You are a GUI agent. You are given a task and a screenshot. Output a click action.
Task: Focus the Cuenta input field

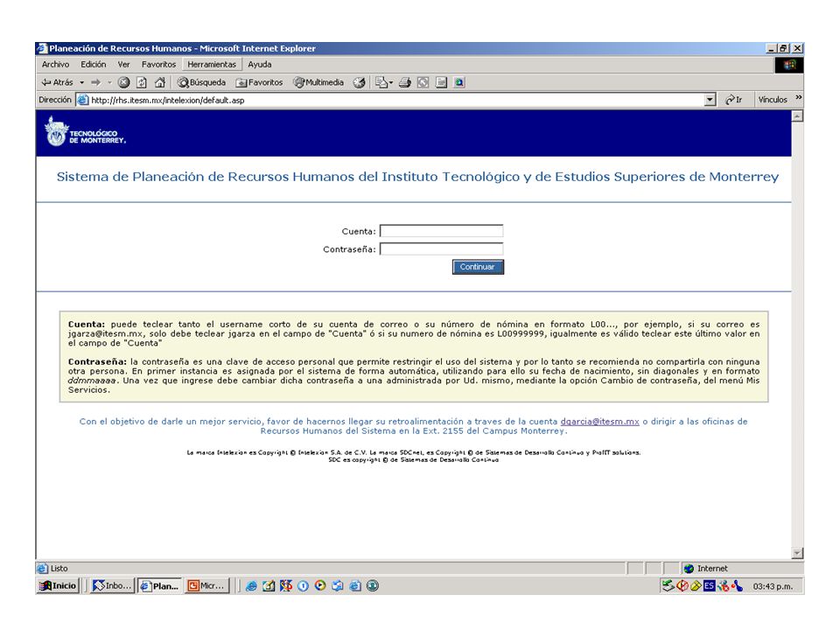(441, 231)
